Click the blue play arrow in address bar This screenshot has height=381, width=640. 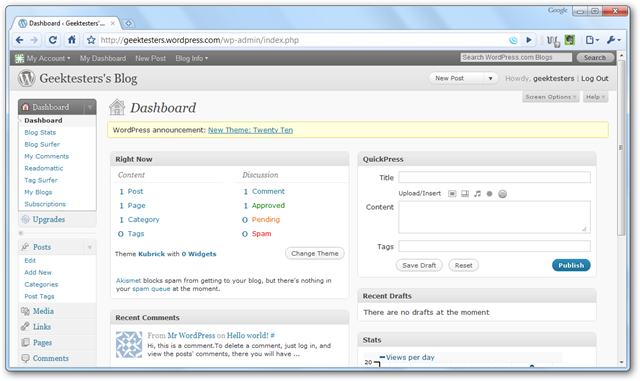coord(529,40)
